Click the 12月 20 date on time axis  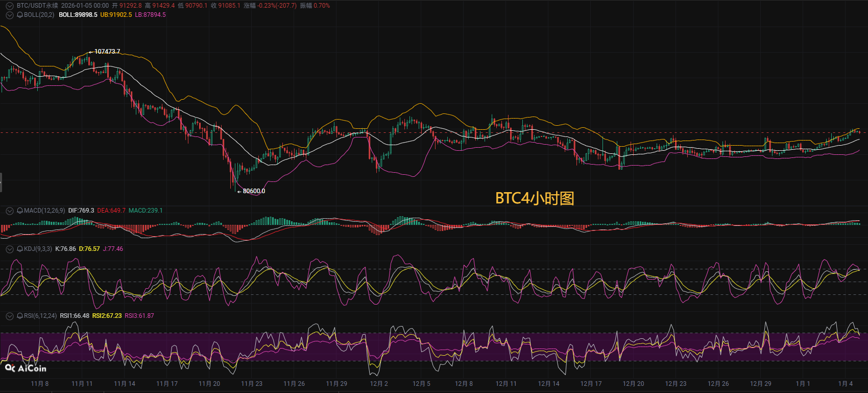[633, 384]
